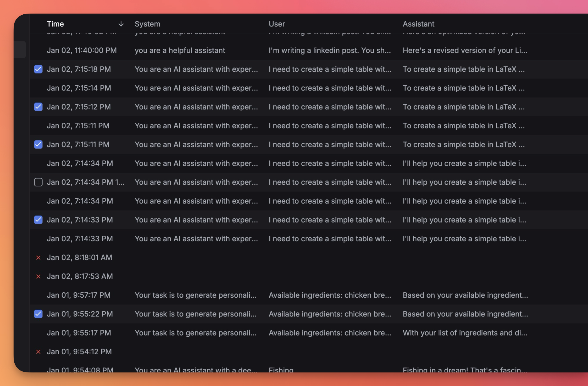Select the Jan 02, 8:17:53 AM timestamp
The width and height of the screenshot is (588, 386).
[80, 276]
